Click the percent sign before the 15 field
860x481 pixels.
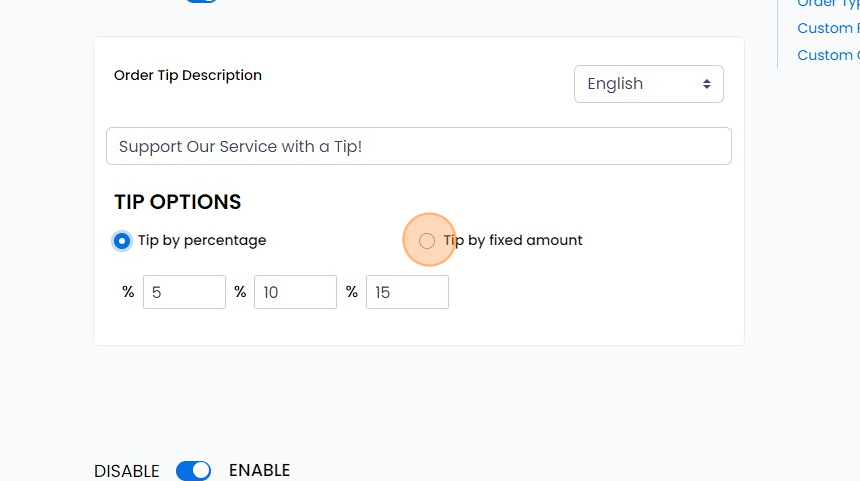352,292
